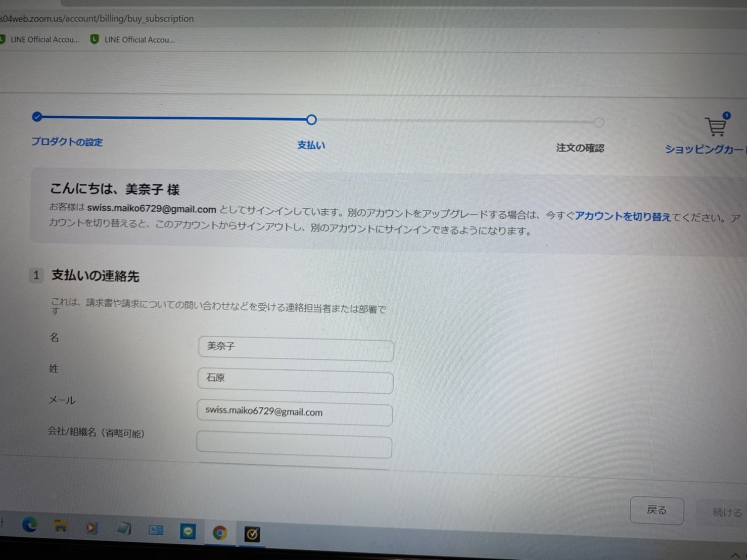Viewport: 747px width, 560px height.
Task: Open the Notepad taskbar icon
Action: [123, 529]
